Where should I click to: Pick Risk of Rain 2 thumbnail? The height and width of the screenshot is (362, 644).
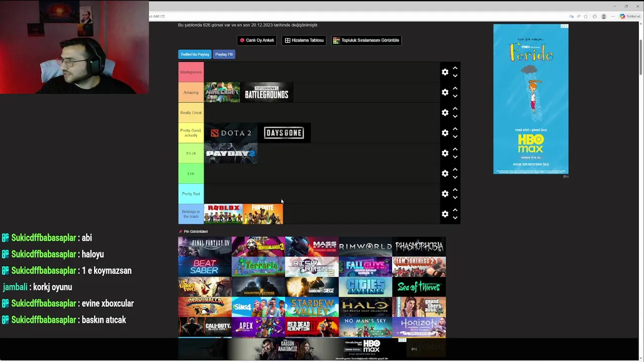click(312, 267)
